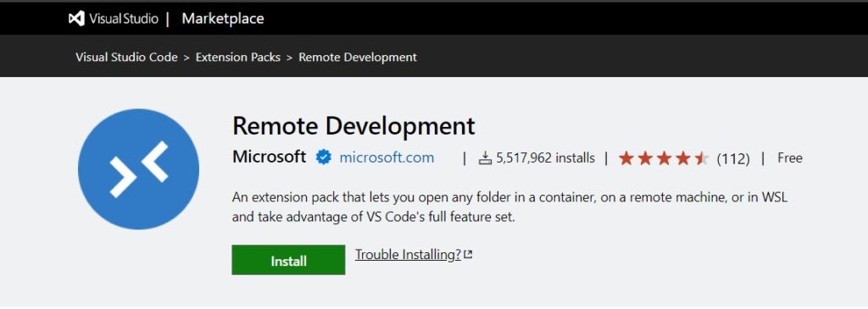Click the external link icon beside Trouble Installing
This screenshot has width=868, height=309.
tap(468, 255)
